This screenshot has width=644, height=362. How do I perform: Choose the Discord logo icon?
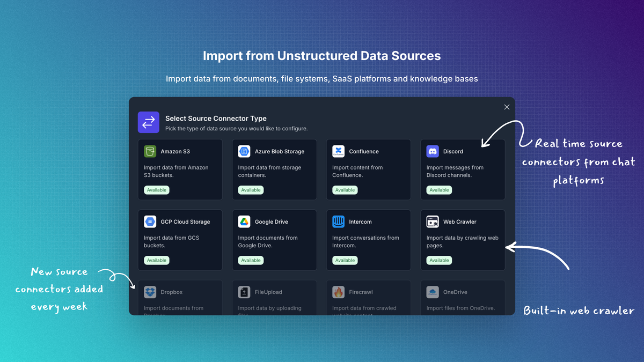[x=433, y=151]
